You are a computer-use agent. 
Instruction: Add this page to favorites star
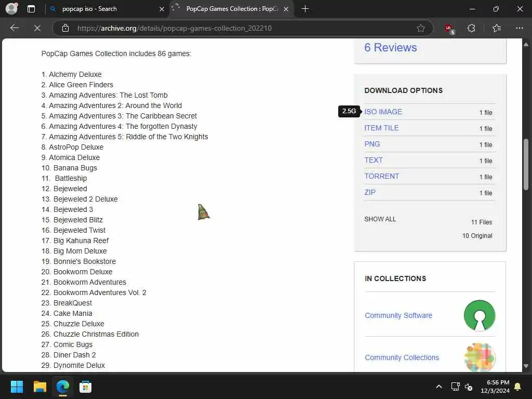pos(421,28)
